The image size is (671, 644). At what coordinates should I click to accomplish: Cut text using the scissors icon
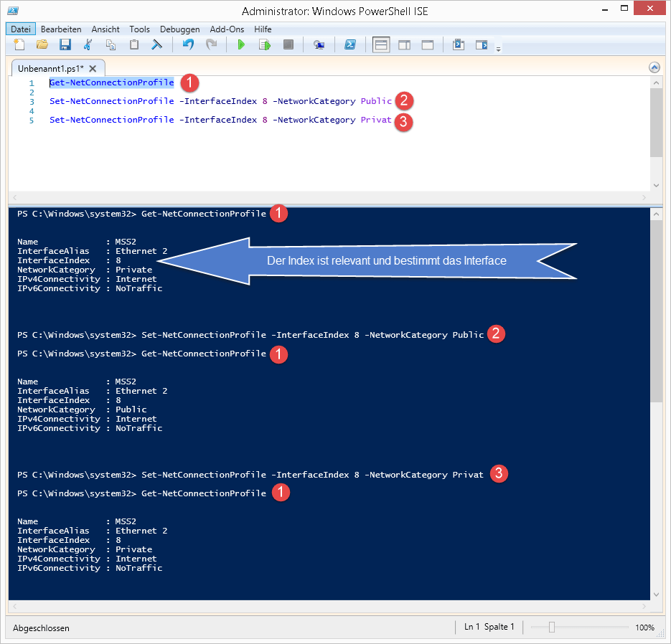tap(88, 44)
